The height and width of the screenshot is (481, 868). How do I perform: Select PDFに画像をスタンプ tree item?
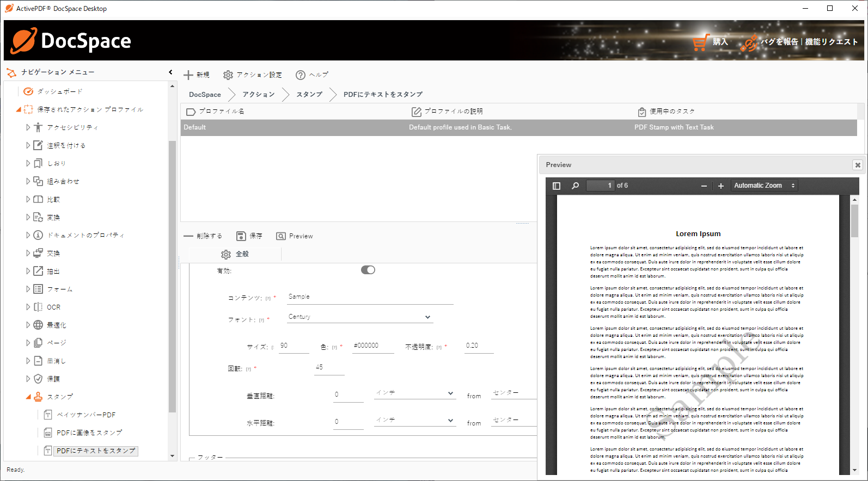click(89, 433)
